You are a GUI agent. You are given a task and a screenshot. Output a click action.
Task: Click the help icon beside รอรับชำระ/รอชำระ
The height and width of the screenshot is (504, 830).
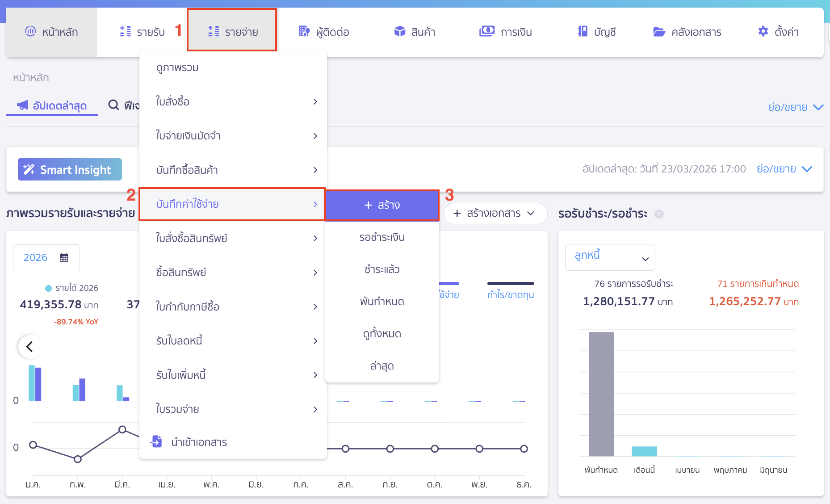click(659, 214)
